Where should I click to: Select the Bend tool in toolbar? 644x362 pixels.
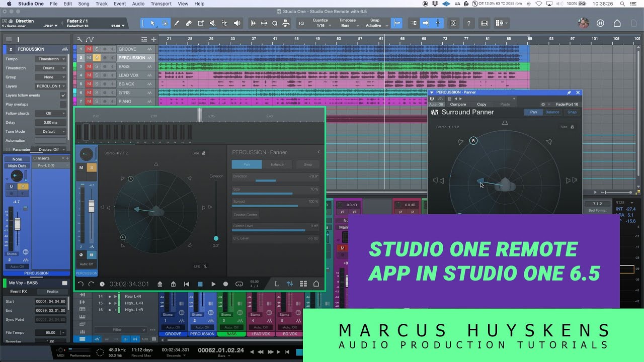225,23
